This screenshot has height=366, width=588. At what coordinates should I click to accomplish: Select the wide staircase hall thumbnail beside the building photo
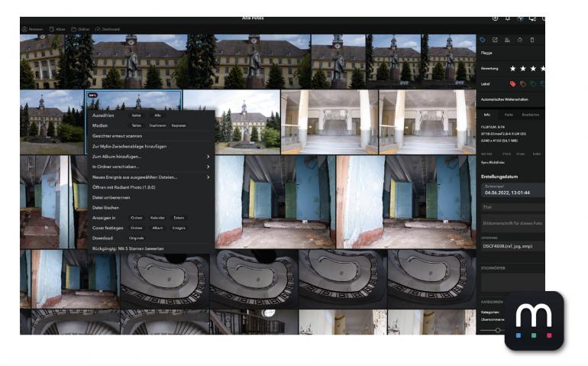330,122
